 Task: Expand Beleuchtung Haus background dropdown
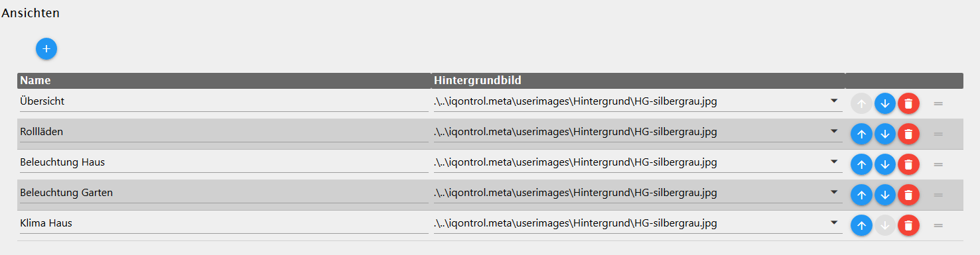[x=638, y=162]
